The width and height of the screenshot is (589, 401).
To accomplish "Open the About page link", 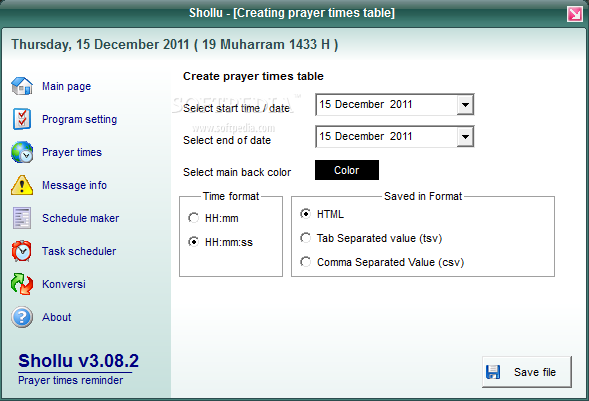I will [56, 317].
